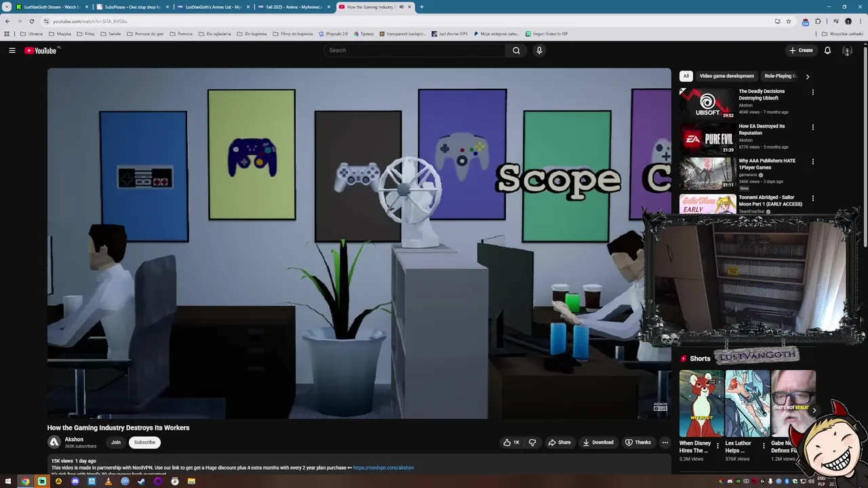Viewport: 868px width, 488px height.
Task: Click the search magnifier button
Action: click(516, 50)
